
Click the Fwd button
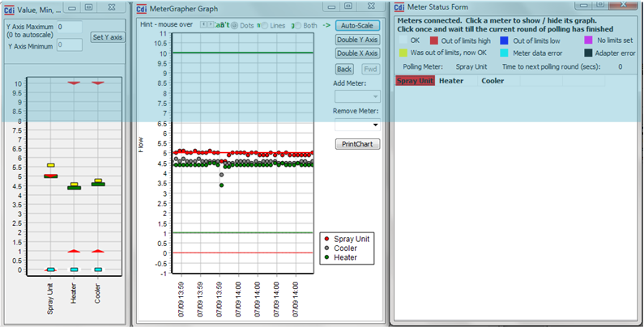(370, 69)
